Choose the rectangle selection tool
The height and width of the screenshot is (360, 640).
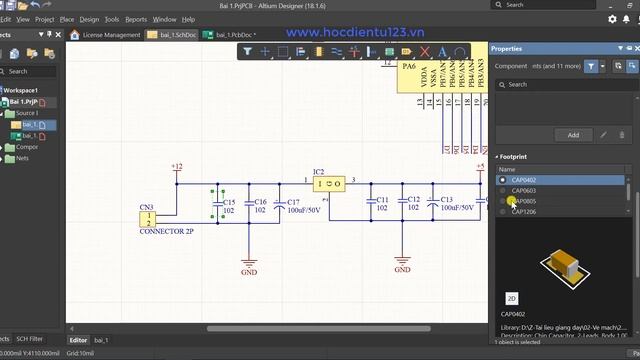click(283, 52)
